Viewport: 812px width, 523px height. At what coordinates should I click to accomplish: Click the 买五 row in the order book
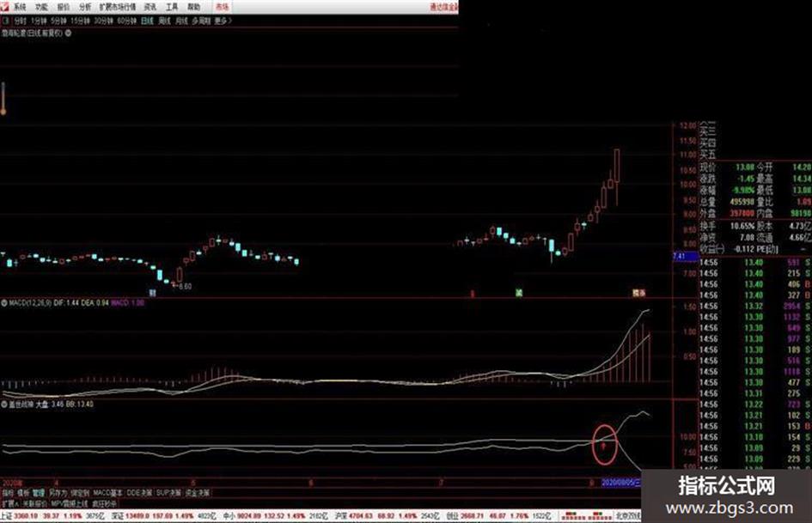(708, 155)
